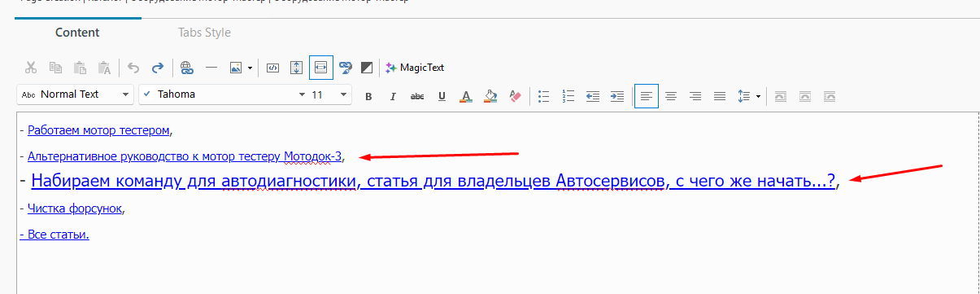Click the link 'Чистка форсунок'
980x294 pixels.
75,208
